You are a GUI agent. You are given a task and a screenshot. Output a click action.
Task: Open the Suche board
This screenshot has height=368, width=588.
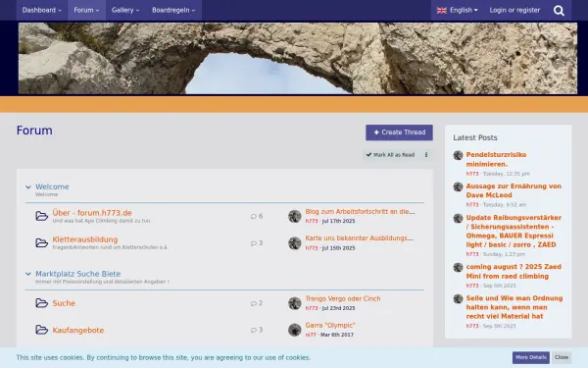[64, 303]
